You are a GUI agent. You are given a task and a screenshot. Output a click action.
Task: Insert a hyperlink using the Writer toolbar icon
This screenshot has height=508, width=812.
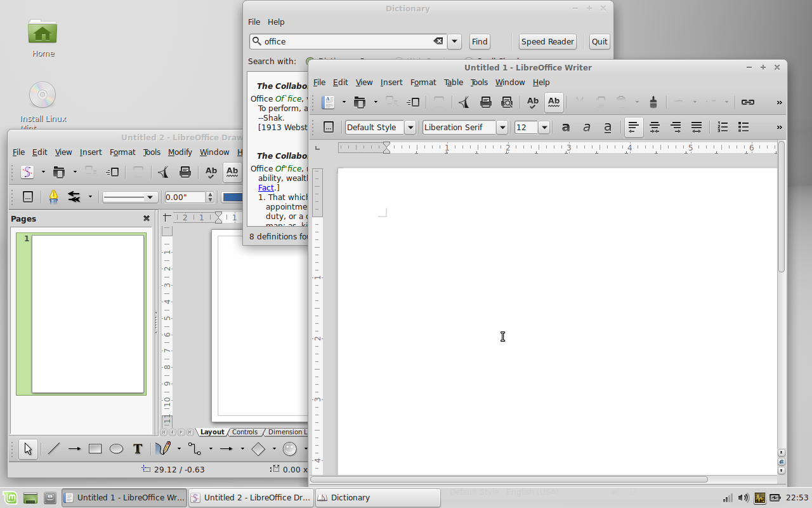coord(747,102)
